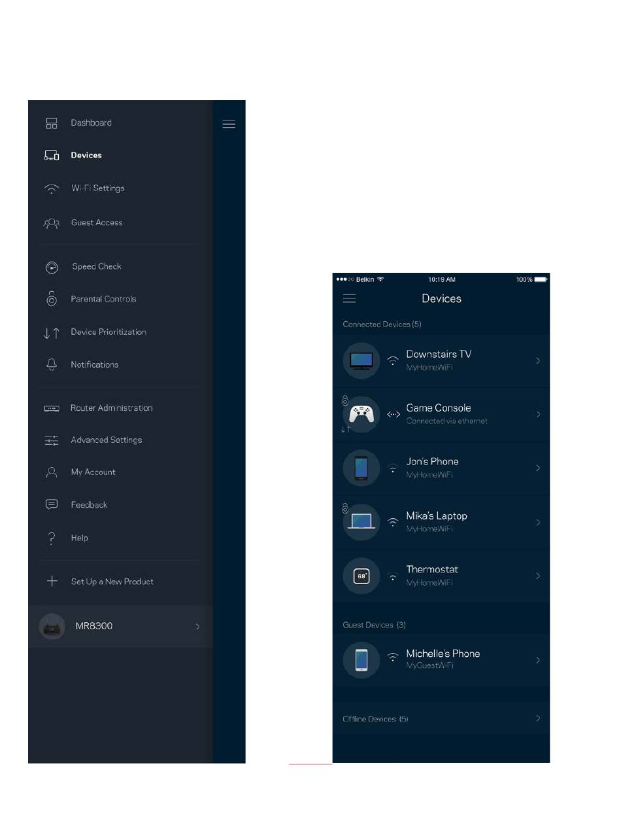Open Downstairs TV details chevron

[x=538, y=360]
